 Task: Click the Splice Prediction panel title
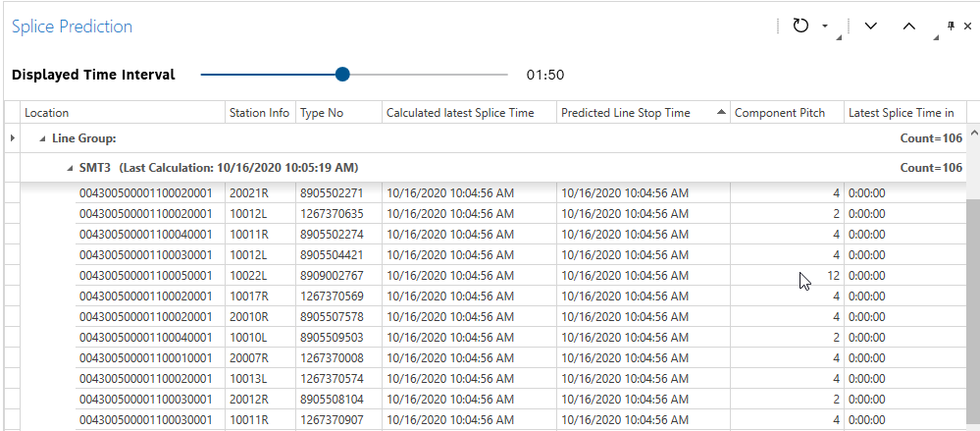[x=72, y=27]
